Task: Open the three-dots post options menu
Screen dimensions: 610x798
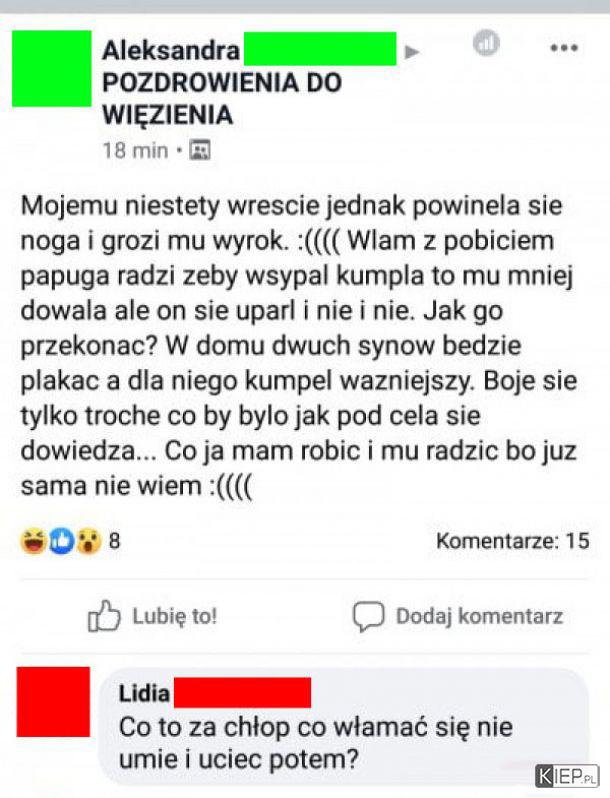Action: (564, 48)
